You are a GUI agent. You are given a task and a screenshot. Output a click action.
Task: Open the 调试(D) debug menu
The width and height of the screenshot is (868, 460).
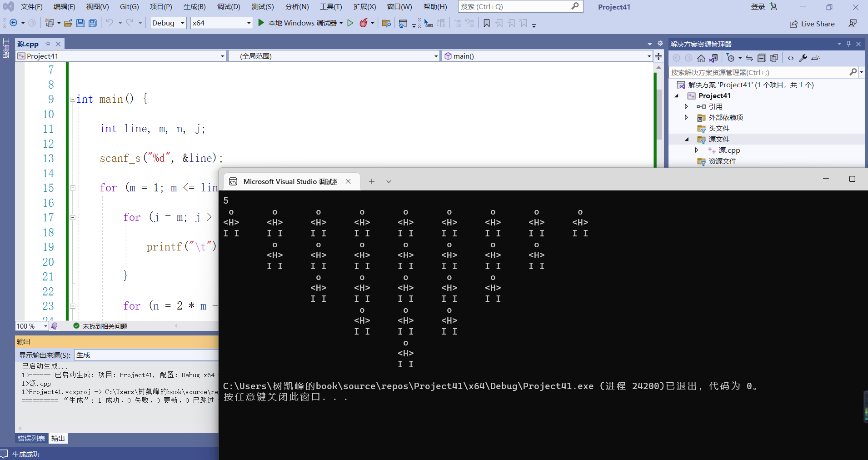[229, 7]
